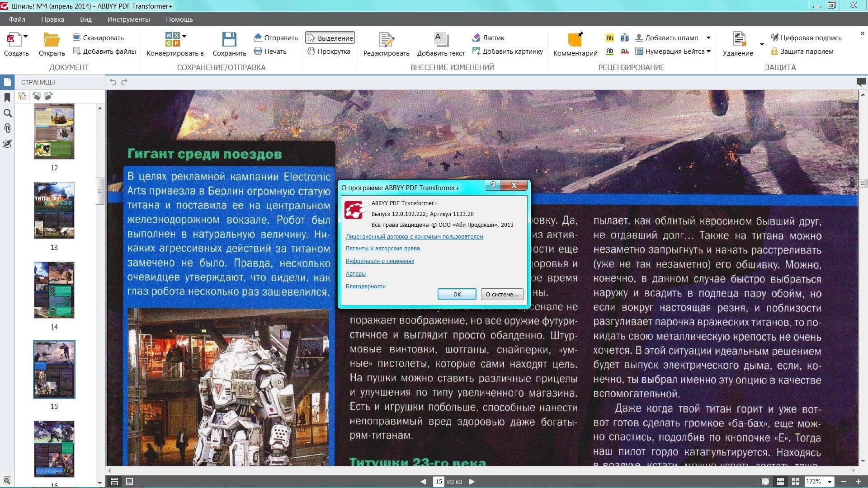Click the Комментарий sticky note icon

pyautogui.click(x=575, y=40)
